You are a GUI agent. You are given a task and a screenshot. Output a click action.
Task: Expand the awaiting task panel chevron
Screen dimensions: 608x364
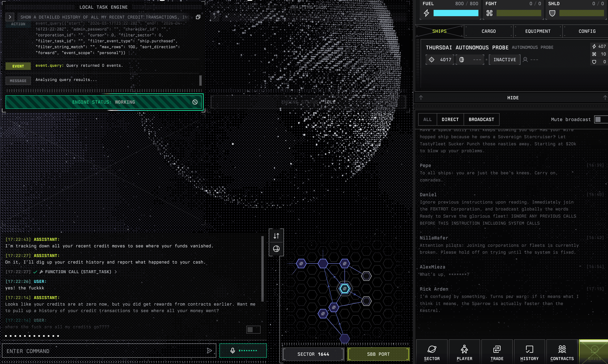pos(215,17)
